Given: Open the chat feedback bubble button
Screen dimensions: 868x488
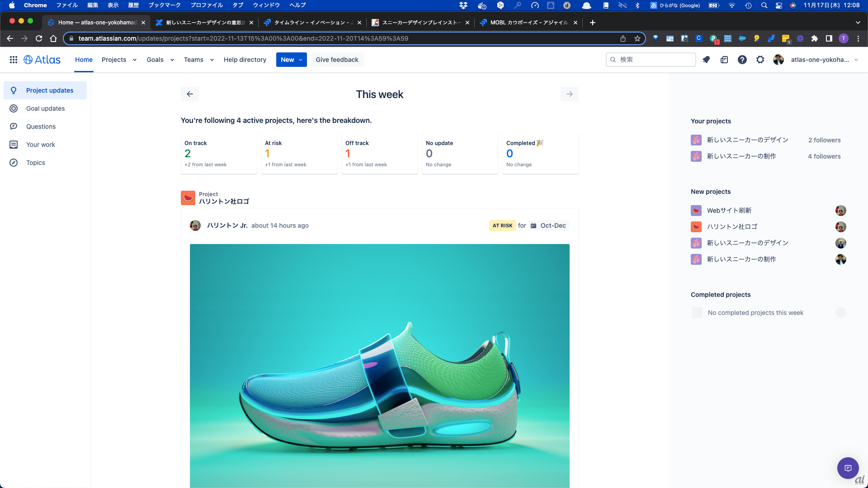Looking at the screenshot, I should tap(848, 468).
